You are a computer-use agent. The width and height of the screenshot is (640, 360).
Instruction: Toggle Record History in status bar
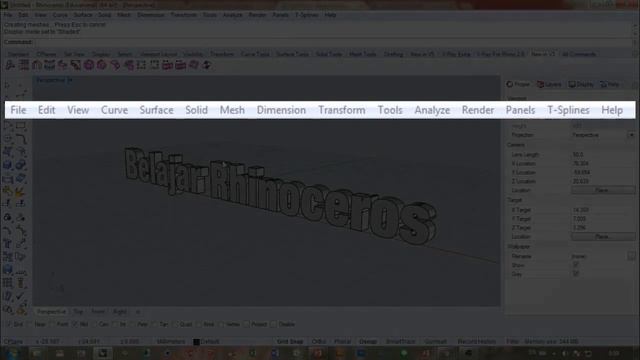[x=477, y=342]
